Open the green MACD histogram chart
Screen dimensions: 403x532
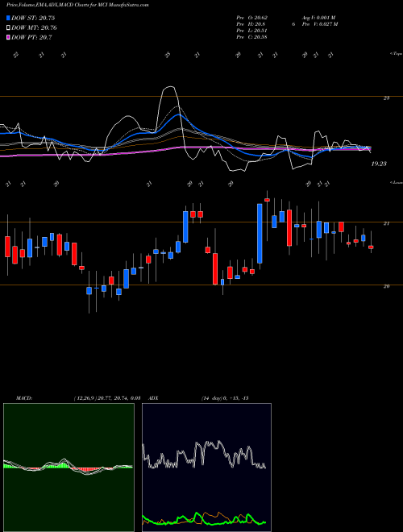click(x=69, y=468)
